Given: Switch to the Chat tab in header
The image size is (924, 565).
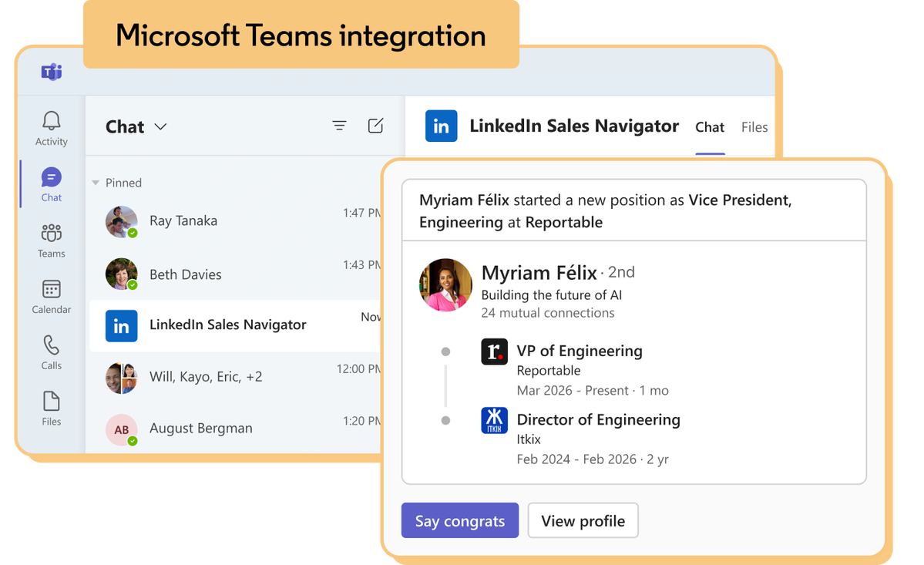Looking at the screenshot, I should [x=710, y=127].
